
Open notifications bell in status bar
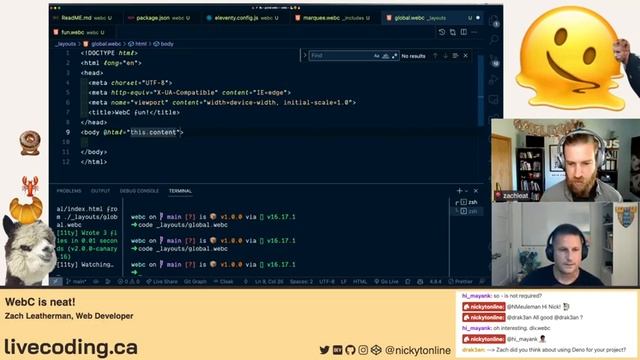point(482,282)
